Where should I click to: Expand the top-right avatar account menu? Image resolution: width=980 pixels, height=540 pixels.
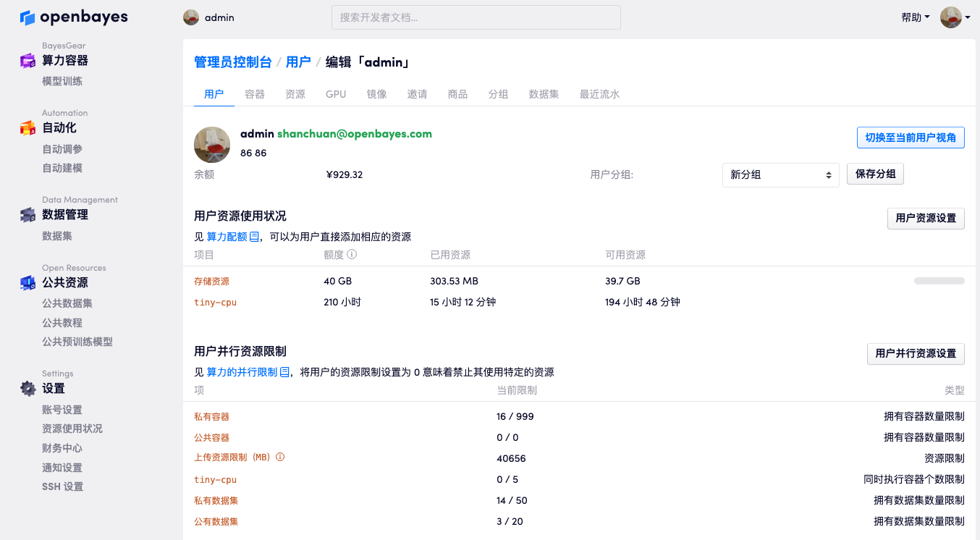pyautogui.click(x=955, y=17)
